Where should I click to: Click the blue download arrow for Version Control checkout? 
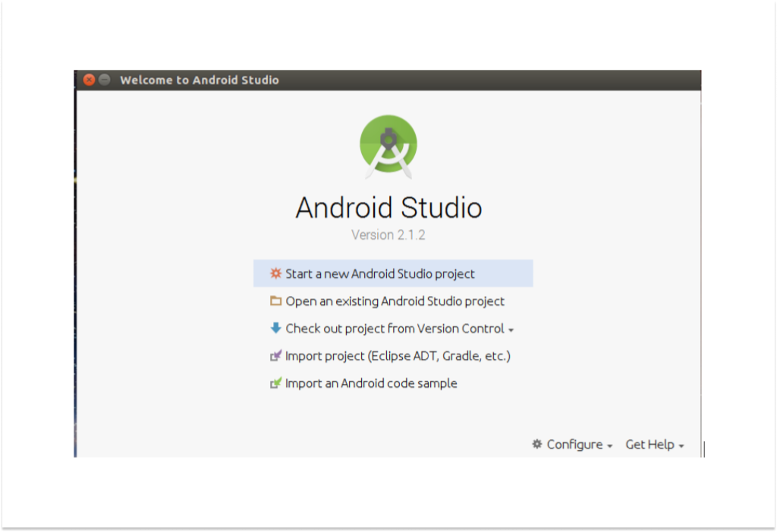point(275,328)
